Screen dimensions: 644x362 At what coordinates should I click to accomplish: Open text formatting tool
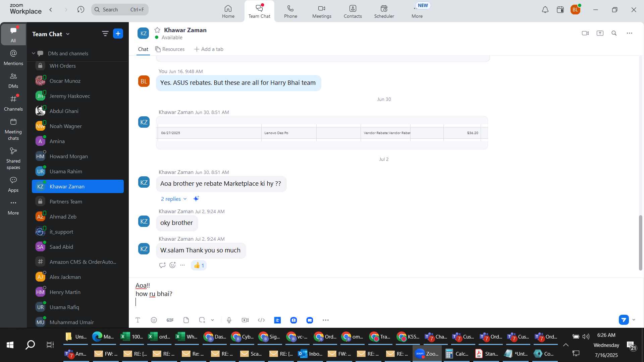[138, 320]
